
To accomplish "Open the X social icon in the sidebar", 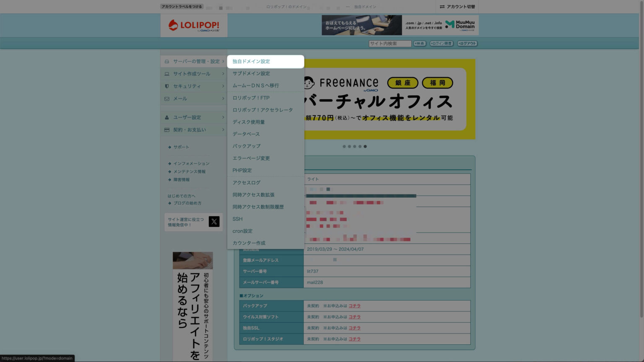I will pos(214,222).
